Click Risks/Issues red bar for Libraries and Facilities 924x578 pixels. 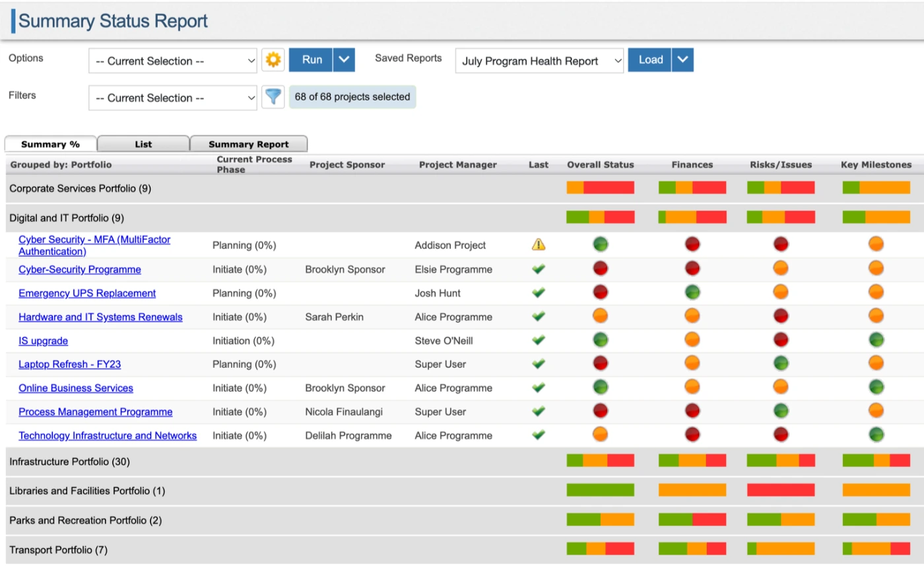coord(781,490)
